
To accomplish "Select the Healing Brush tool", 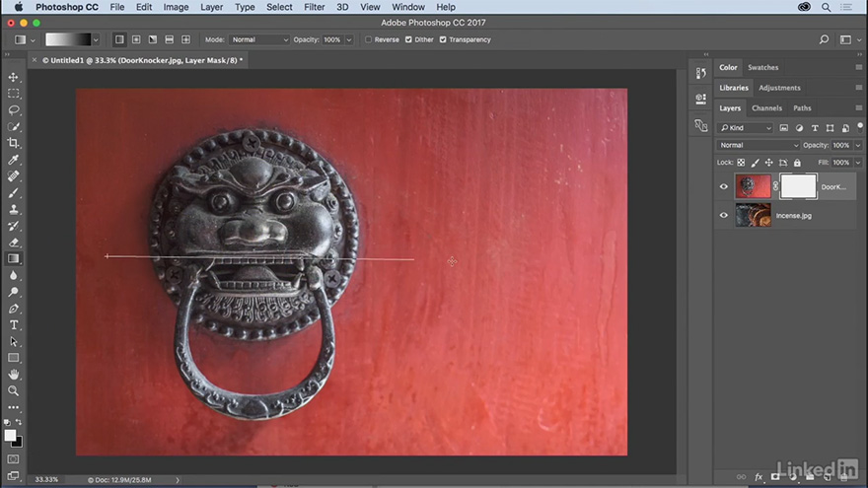I will pos(13,176).
